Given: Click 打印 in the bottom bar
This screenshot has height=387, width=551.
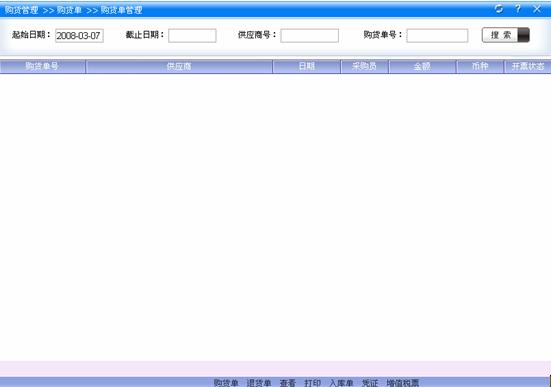Looking at the screenshot, I should [312, 383].
